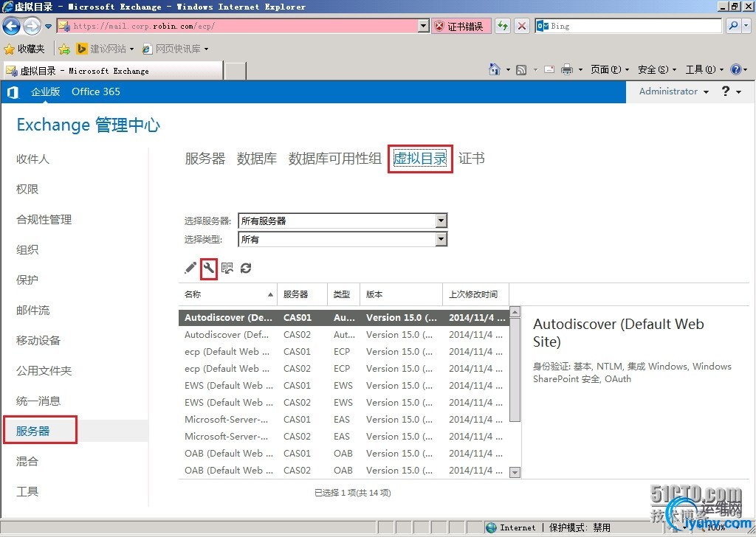Open the 邮件流 navigation link
756x537 pixels.
32,310
